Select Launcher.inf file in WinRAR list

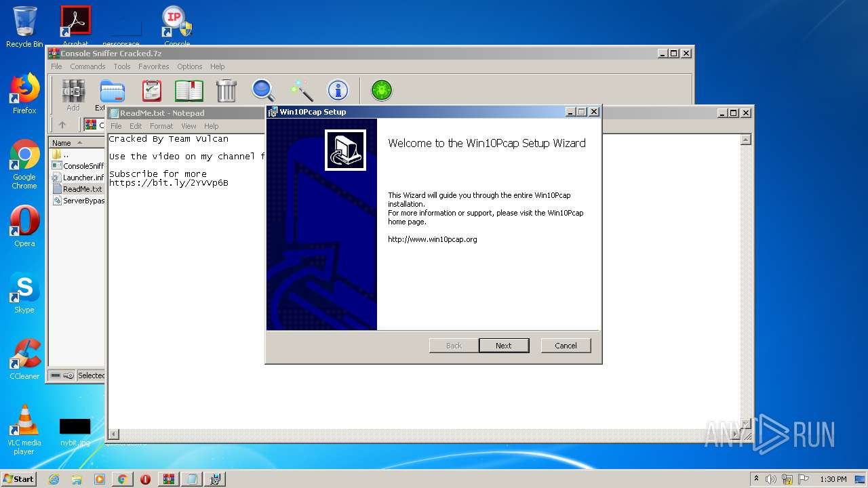[x=77, y=178]
